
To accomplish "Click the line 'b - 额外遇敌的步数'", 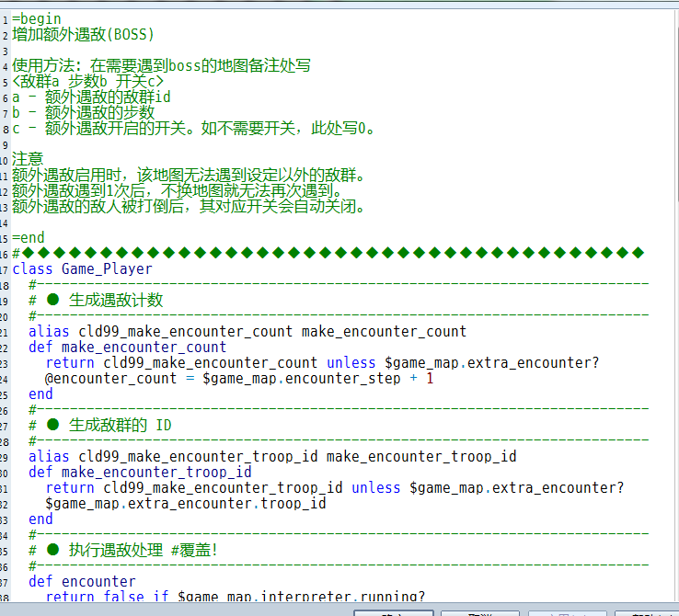I will point(83,112).
